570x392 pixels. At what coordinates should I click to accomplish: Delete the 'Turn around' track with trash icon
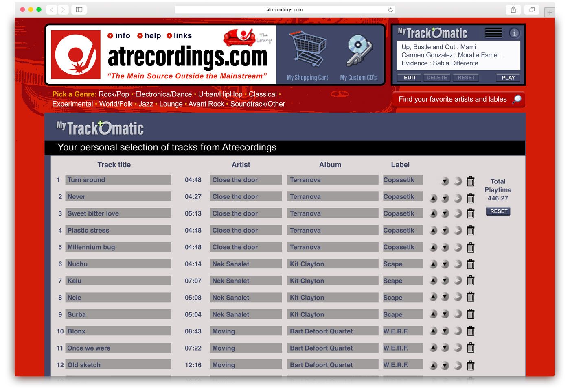click(x=471, y=181)
